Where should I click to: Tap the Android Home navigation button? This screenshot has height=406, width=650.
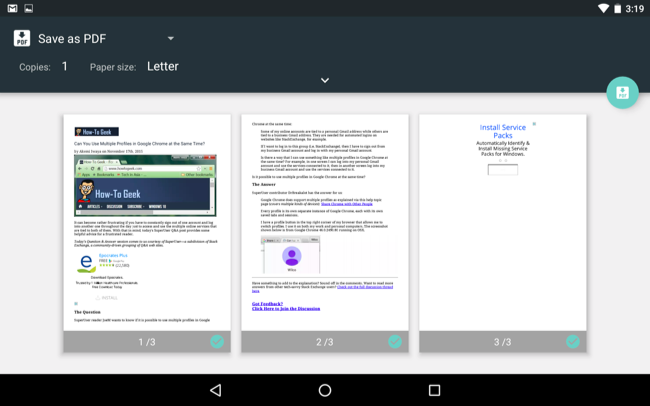[325, 390]
